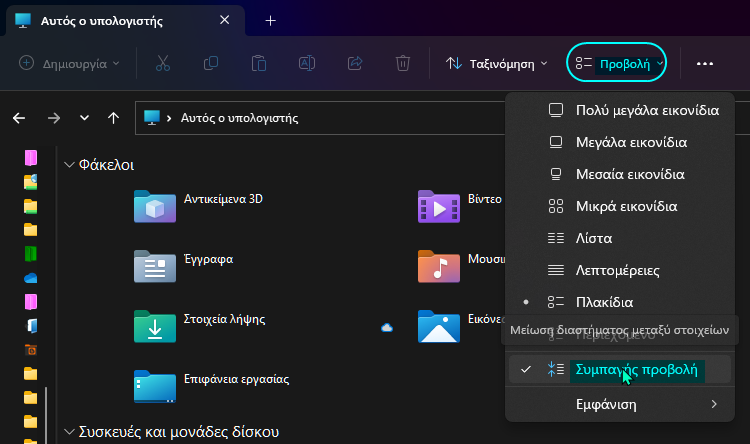Choose Λίστα view option
This screenshot has height=444, width=750.
[x=620, y=238]
